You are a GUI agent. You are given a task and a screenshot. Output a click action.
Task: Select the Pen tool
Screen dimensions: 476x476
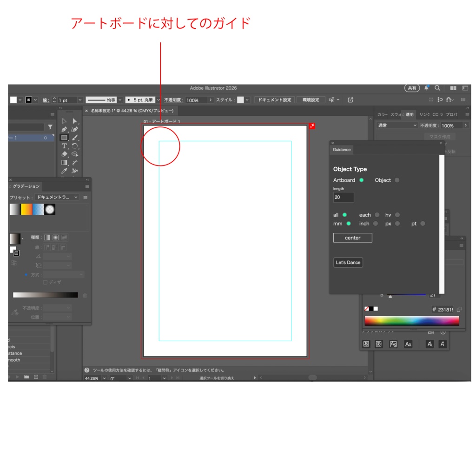(64, 129)
